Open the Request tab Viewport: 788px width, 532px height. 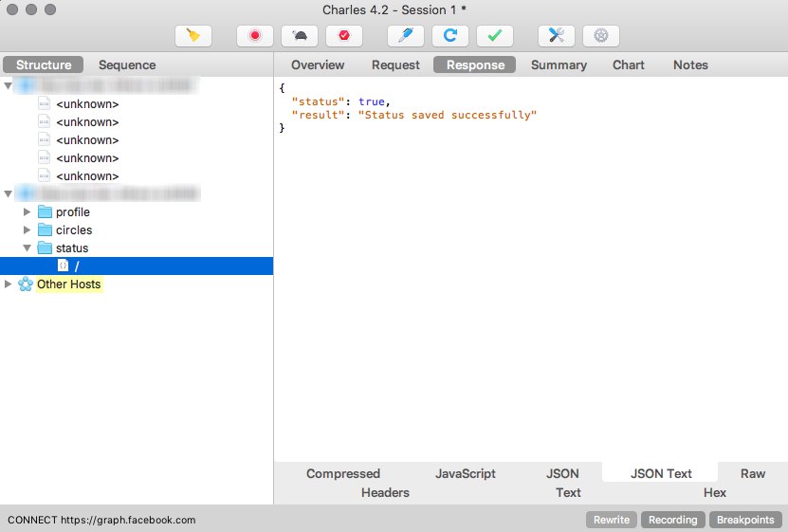pyautogui.click(x=395, y=64)
